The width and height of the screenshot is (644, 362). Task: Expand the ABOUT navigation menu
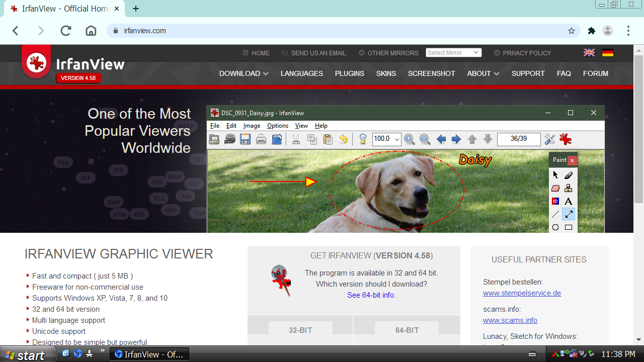(x=483, y=73)
